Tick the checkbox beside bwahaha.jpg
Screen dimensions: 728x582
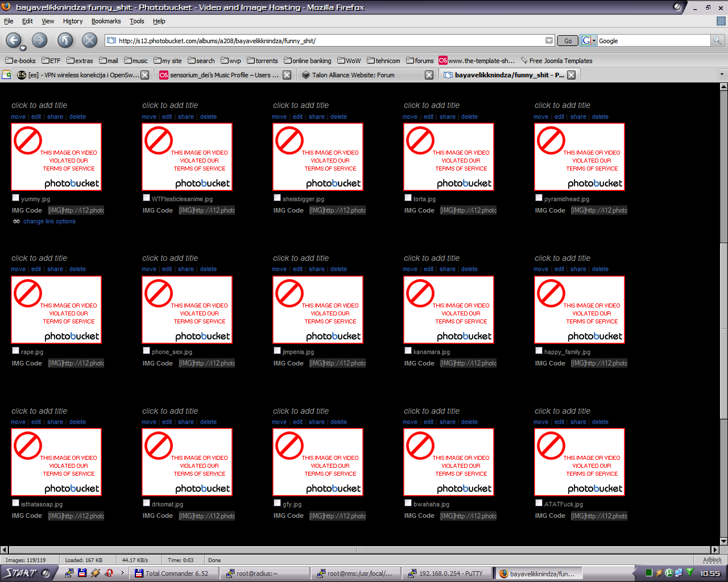click(408, 502)
